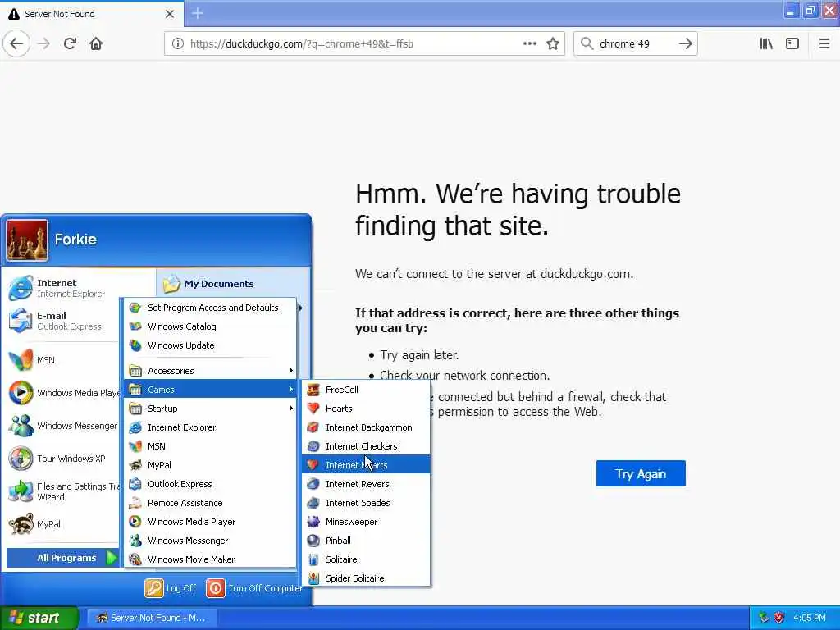Open My Documents folder

click(x=209, y=283)
